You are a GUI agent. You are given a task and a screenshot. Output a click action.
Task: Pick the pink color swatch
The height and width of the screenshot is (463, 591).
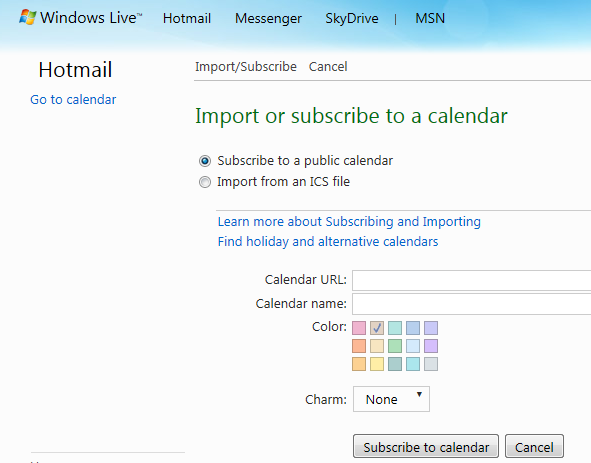(359, 328)
